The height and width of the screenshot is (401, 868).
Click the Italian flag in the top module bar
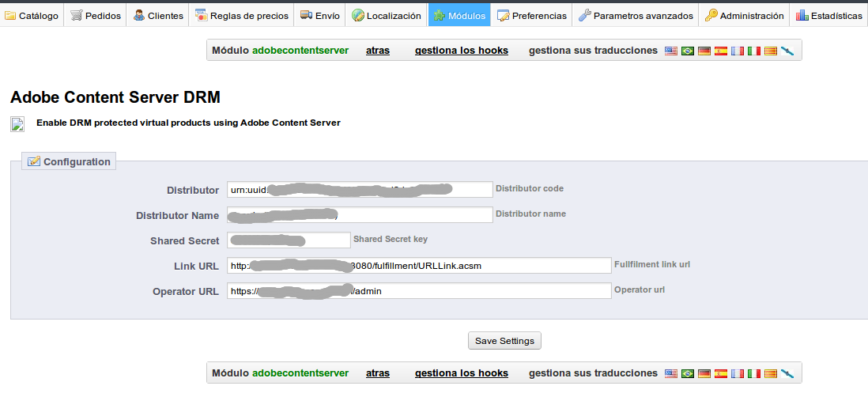(x=754, y=51)
